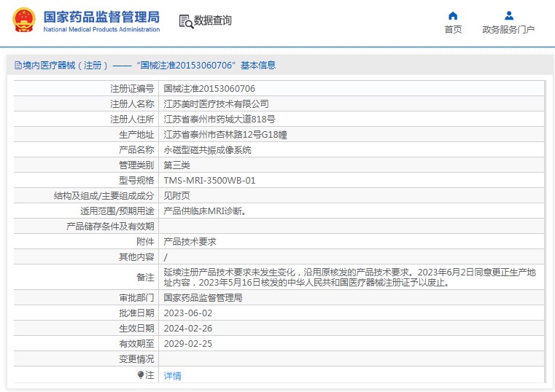Open the 首页 link
This screenshot has height=392, width=555.
[453, 30]
